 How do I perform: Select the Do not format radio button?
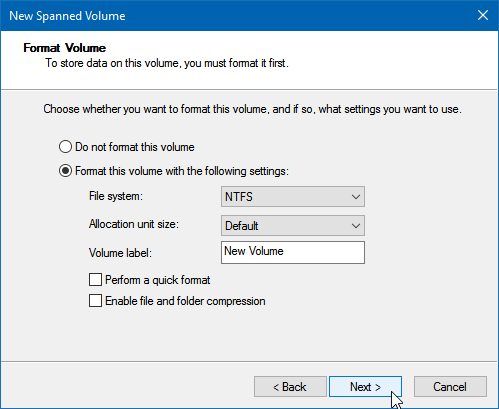tap(65, 147)
